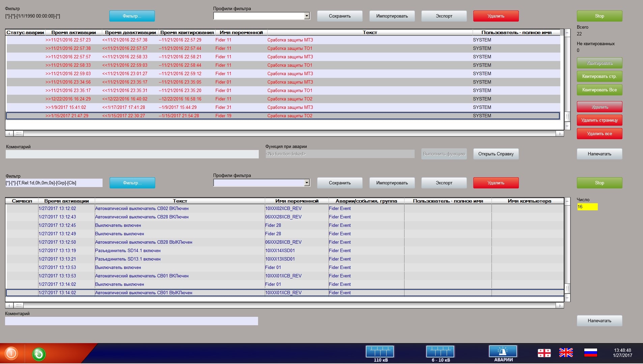Switch language with the Russian flag
The height and width of the screenshot is (364, 643).
click(x=590, y=353)
